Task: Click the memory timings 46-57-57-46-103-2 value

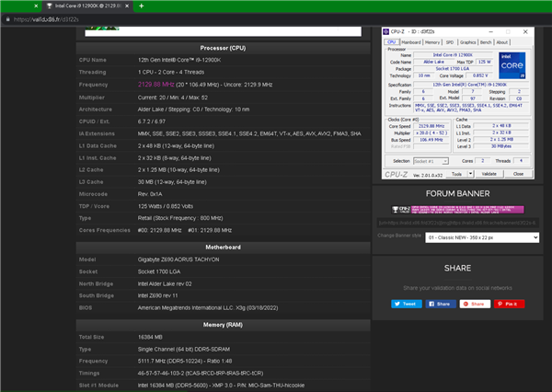Action: click(201, 373)
